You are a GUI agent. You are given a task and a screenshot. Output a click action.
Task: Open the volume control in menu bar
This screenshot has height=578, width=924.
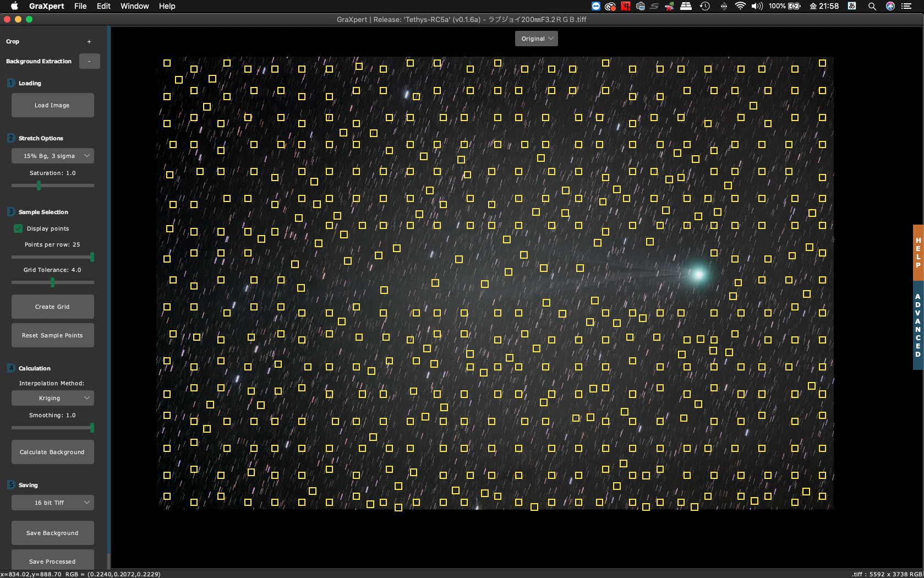757,6
